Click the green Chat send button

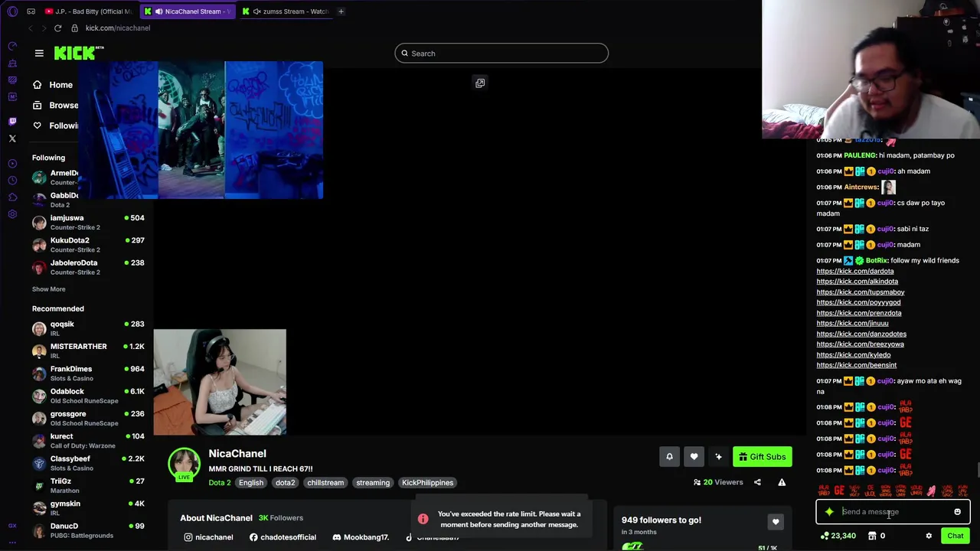click(955, 536)
